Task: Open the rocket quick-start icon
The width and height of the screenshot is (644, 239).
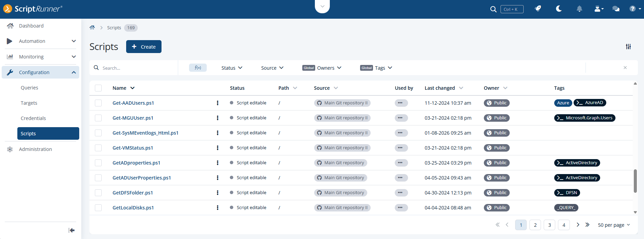Action: [538, 9]
